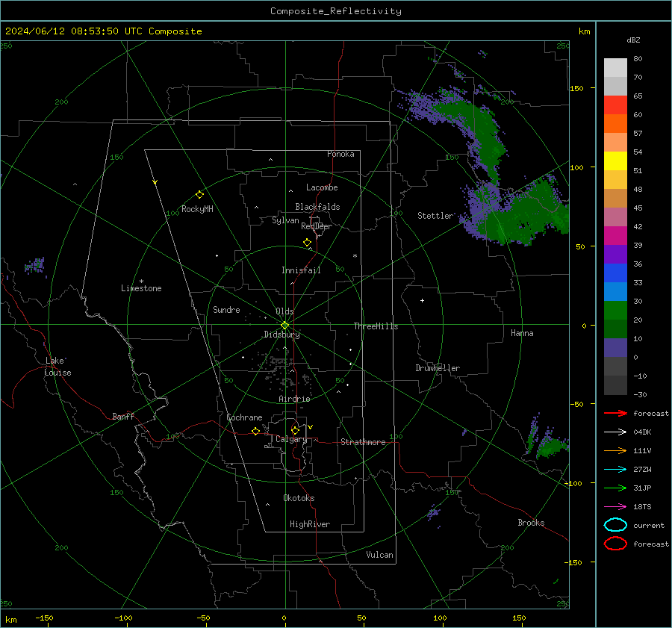Click the yellow diamond marker near RedDeer

pos(307,243)
